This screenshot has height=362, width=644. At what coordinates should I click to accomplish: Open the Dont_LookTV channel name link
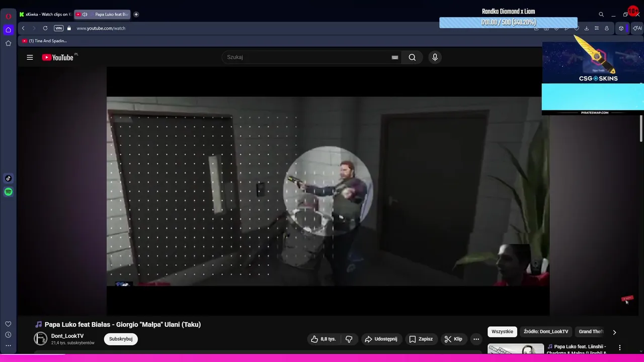tap(67, 336)
